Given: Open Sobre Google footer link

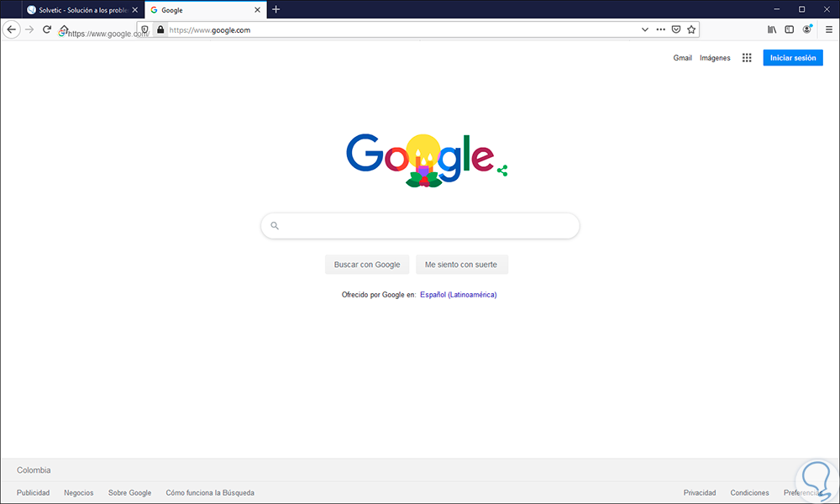Looking at the screenshot, I should pos(129,493).
